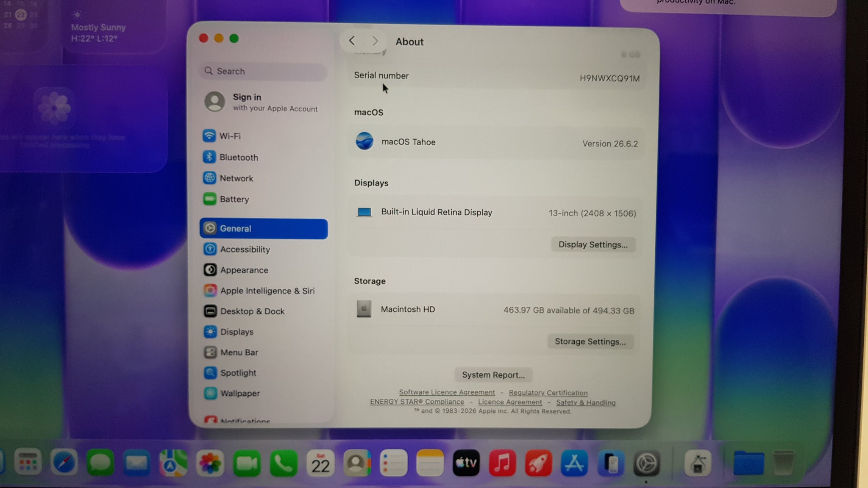The width and height of the screenshot is (868, 488).
Task: Open the Software Licence Agreement link
Action: pos(447,392)
